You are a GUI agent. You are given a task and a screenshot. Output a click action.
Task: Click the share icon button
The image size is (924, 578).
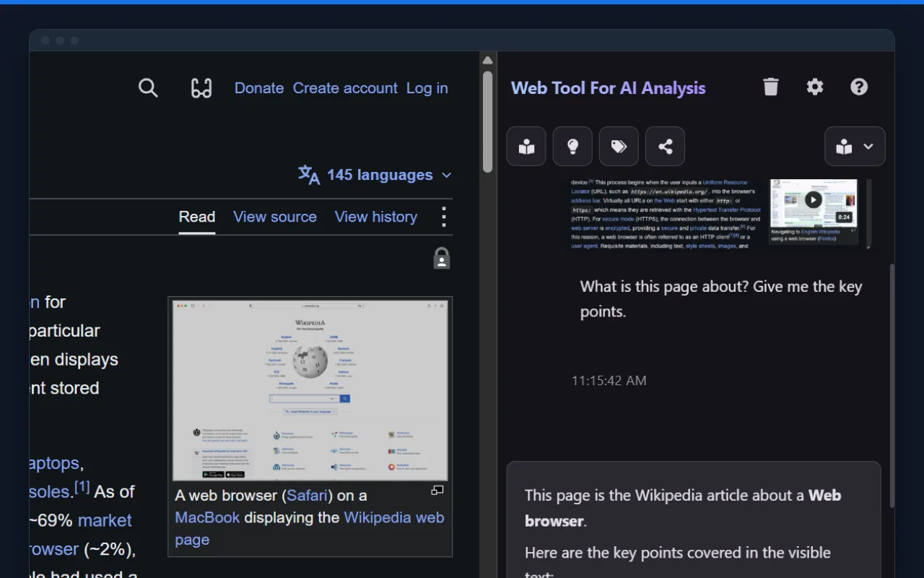pyautogui.click(x=665, y=147)
